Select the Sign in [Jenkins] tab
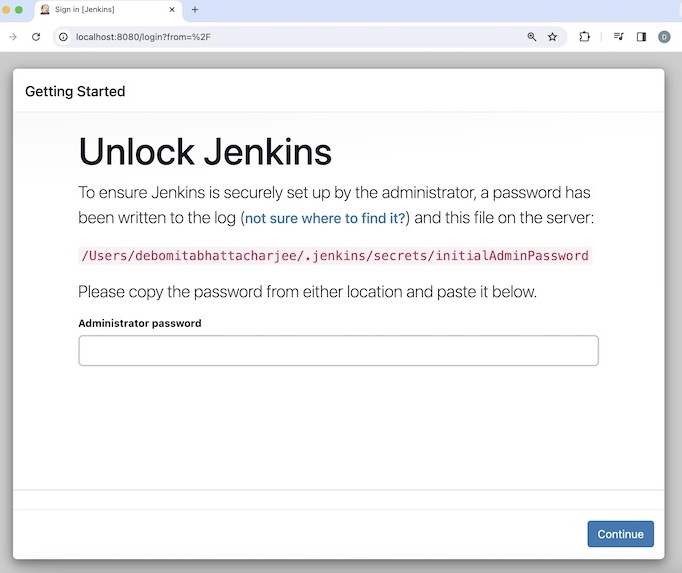 (x=100, y=10)
